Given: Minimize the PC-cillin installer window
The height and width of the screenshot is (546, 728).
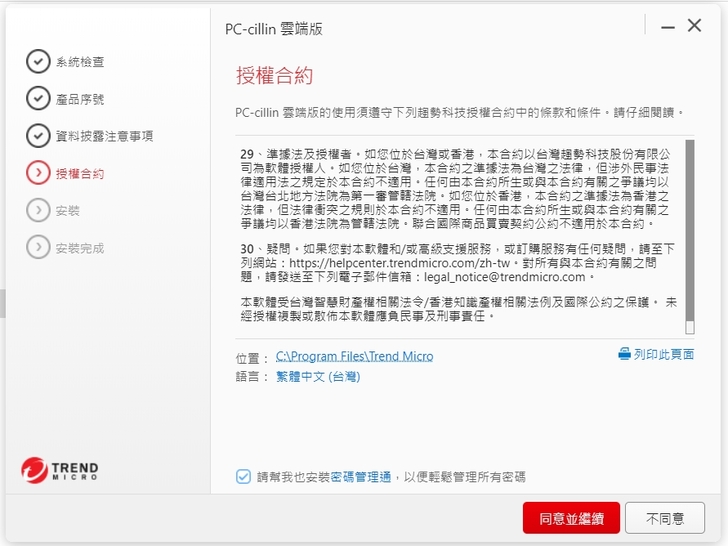Looking at the screenshot, I should pos(668,27).
